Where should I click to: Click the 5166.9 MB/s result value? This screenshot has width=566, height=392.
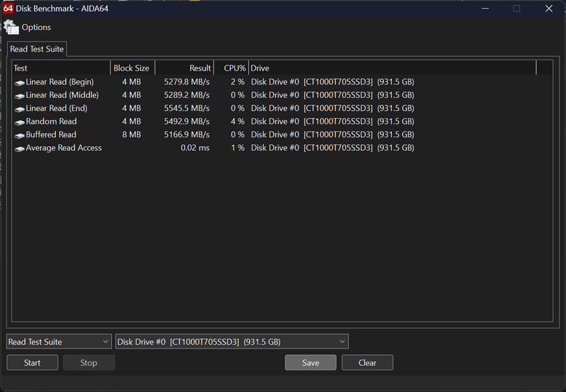tap(186, 134)
